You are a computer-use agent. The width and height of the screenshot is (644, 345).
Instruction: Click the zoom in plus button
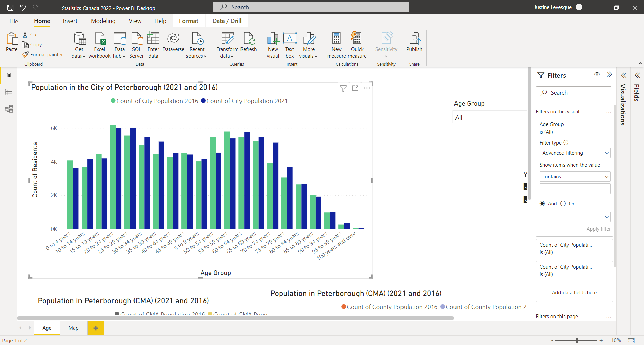click(601, 340)
